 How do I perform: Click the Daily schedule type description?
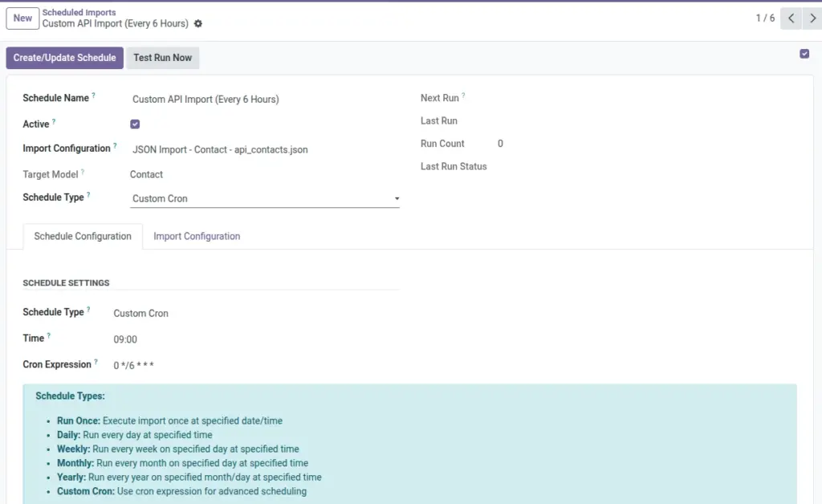pos(135,435)
